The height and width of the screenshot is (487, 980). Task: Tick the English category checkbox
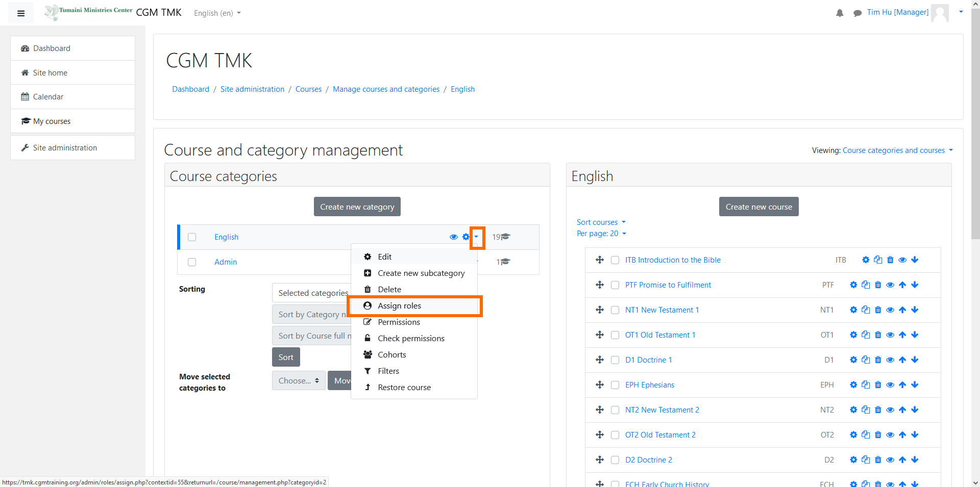pyautogui.click(x=192, y=237)
